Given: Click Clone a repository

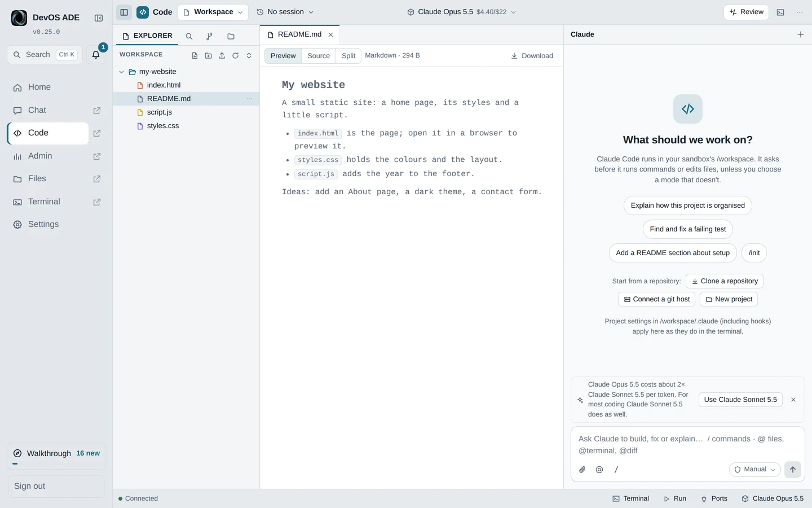Looking at the screenshot, I should (725, 281).
